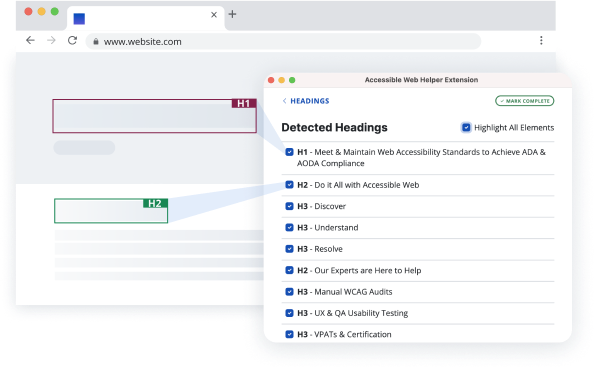Select the 'Manual WCAG Audits' text
The width and height of the screenshot is (597, 372).
click(x=353, y=292)
